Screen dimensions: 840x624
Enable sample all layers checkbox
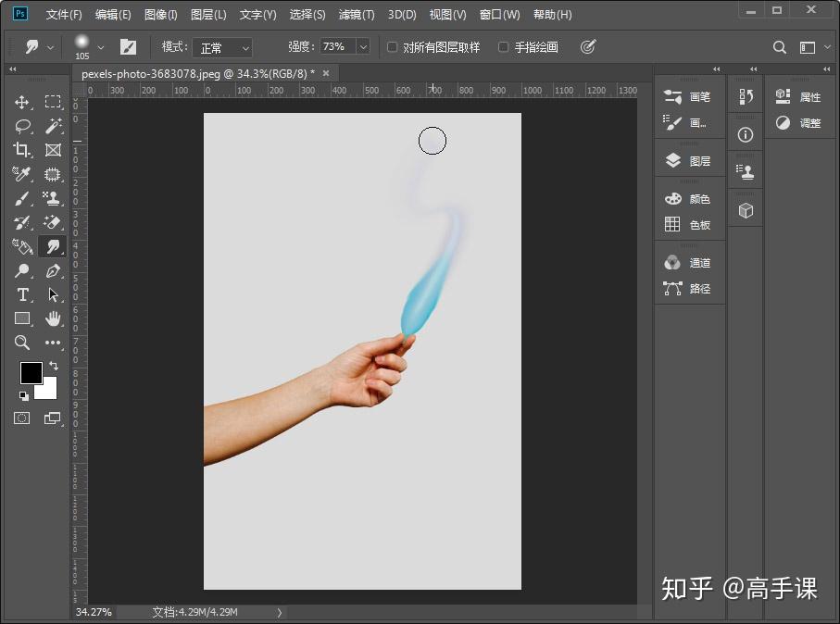coord(392,47)
